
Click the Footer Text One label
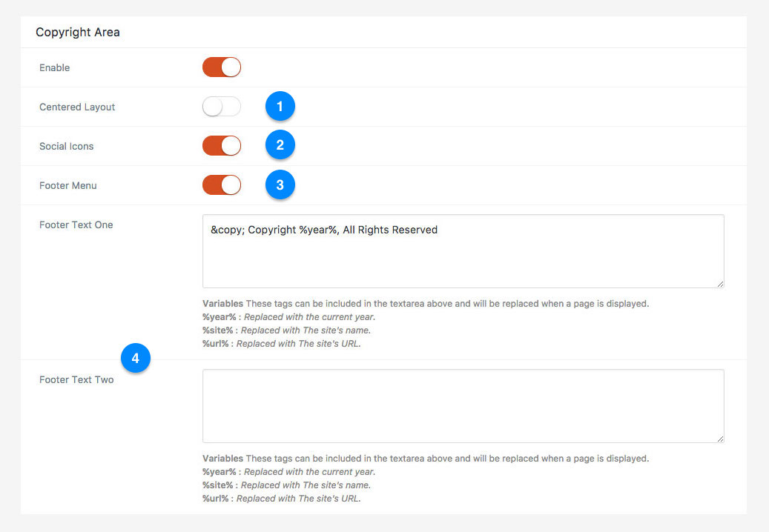pyautogui.click(x=76, y=225)
